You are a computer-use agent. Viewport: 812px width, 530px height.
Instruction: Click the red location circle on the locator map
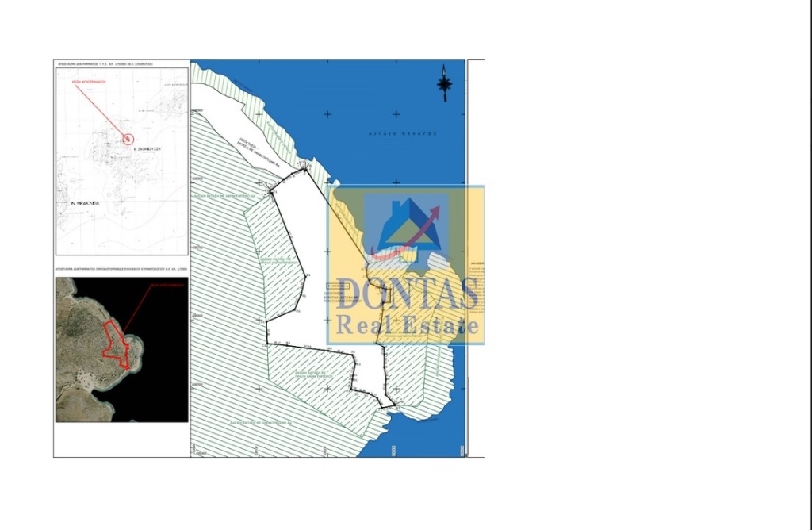pos(128,139)
